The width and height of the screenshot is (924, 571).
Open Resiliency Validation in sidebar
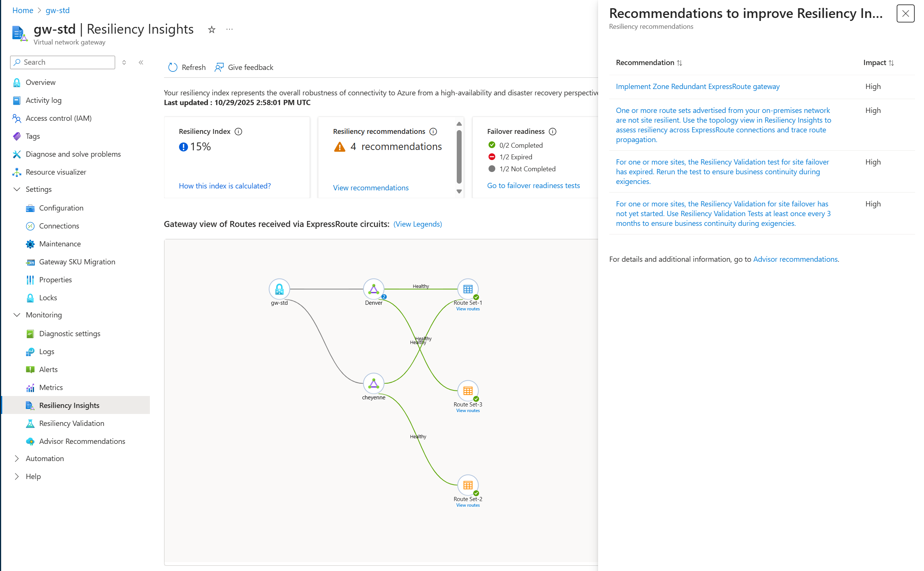coord(72,423)
